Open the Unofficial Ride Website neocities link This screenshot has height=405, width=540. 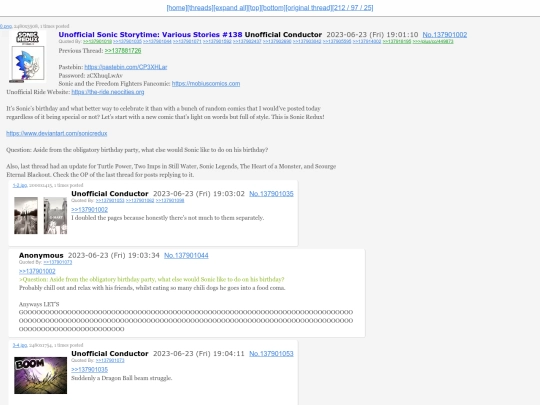coord(108,92)
